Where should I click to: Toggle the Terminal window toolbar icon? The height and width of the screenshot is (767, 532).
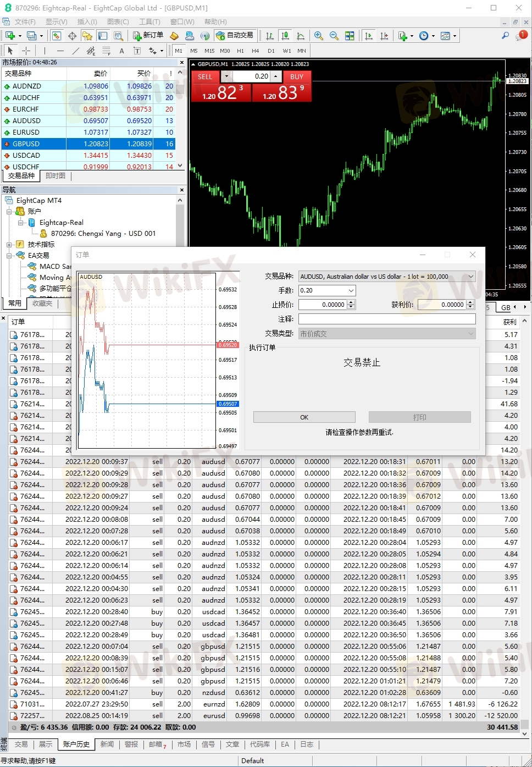tap(103, 36)
